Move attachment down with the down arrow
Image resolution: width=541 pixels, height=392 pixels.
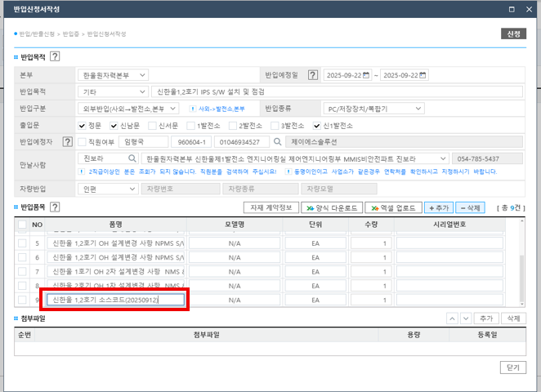(x=466, y=318)
